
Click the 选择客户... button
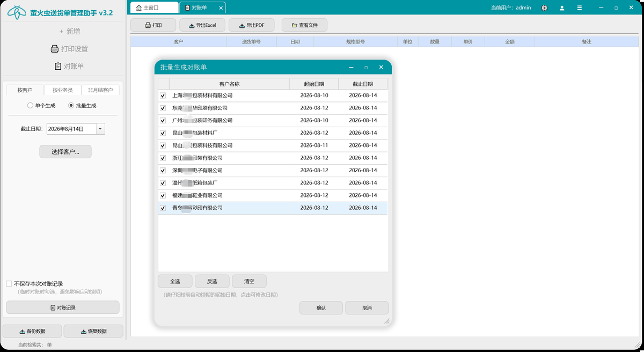point(65,152)
